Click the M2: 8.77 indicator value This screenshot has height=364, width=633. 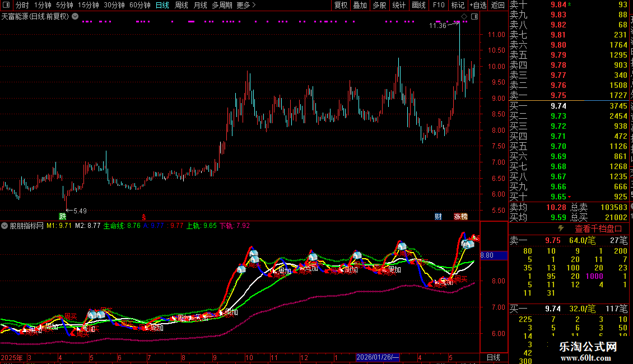[x=87, y=226]
